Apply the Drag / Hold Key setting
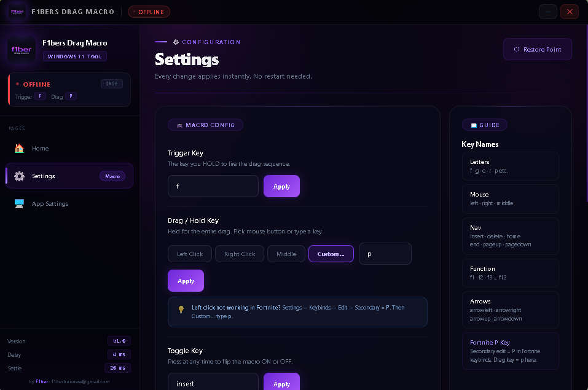 click(186, 281)
